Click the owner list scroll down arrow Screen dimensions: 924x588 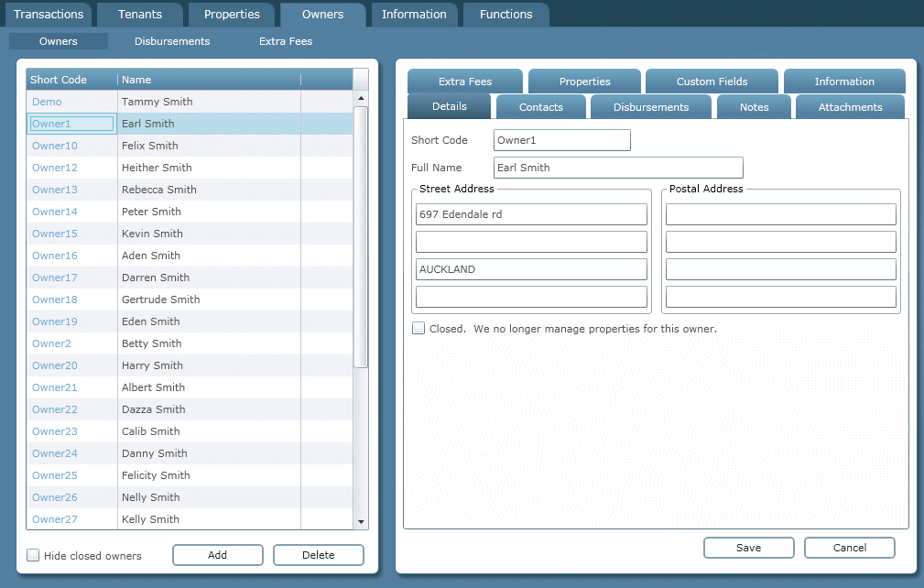coord(361,522)
